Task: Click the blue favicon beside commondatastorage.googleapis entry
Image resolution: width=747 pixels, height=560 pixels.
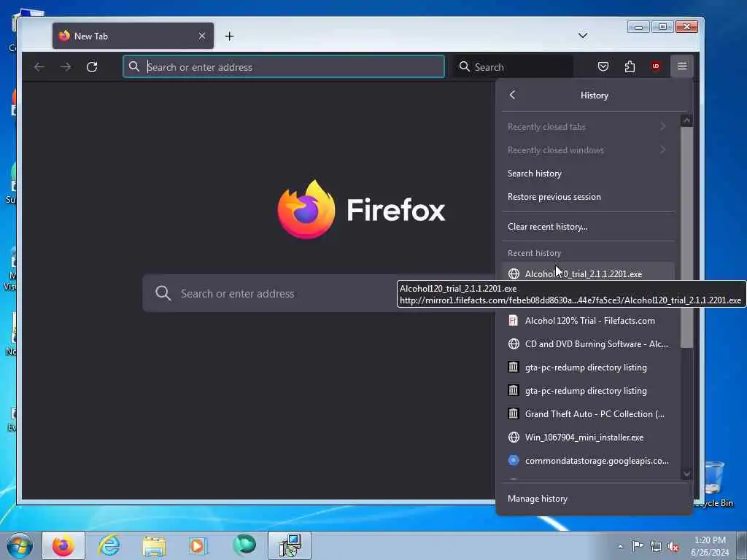Action: click(513, 461)
